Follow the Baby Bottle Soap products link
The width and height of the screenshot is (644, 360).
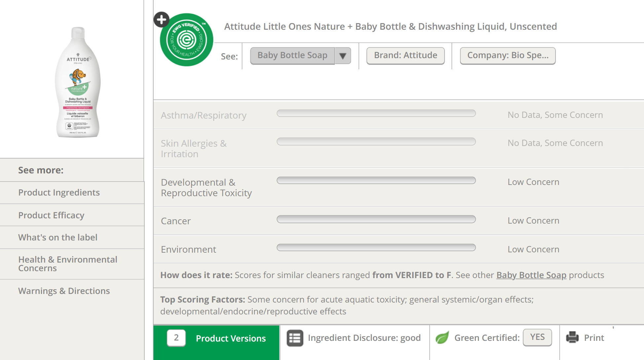pyautogui.click(x=531, y=275)
